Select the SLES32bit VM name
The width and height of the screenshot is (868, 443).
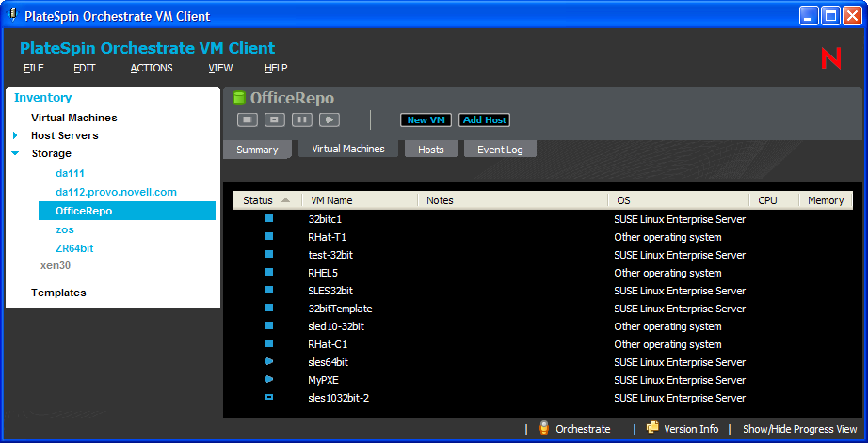(330, 291)
